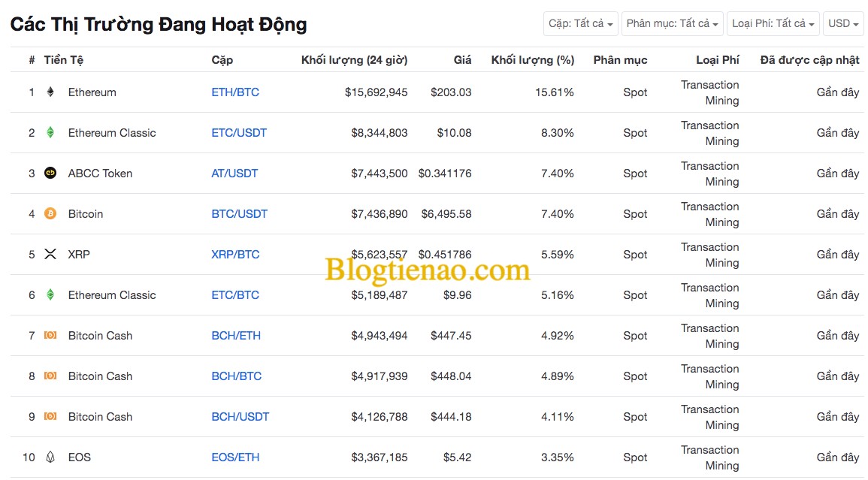Open the BCH/USDT market pair link
This screenshot has height=480, width=868.
coord(240,416)
